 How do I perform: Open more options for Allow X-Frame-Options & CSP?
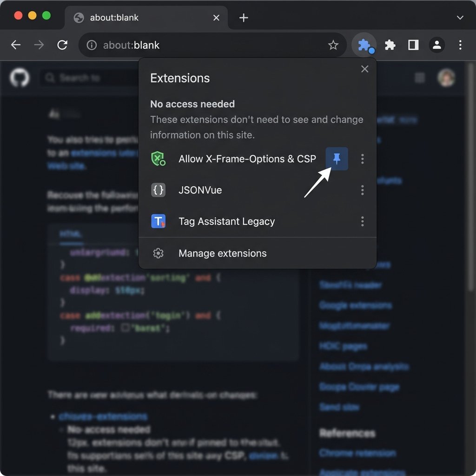[362, 159]
